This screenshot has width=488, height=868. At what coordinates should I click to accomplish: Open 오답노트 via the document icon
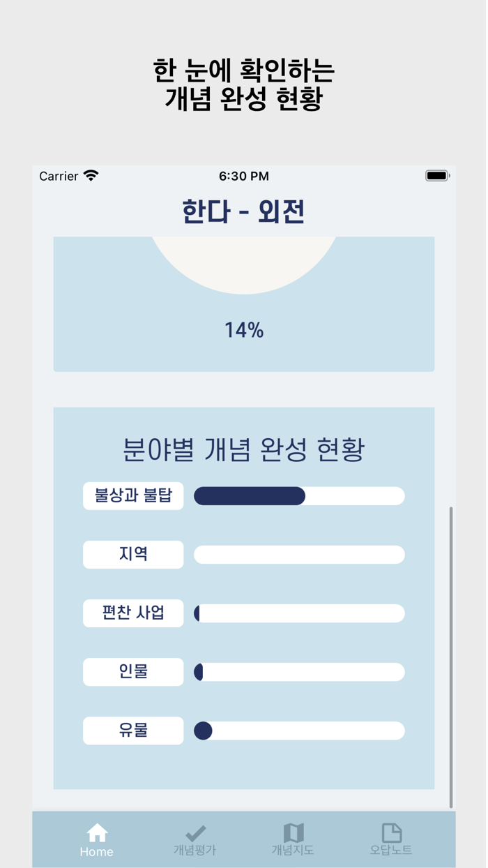[391, 833]
